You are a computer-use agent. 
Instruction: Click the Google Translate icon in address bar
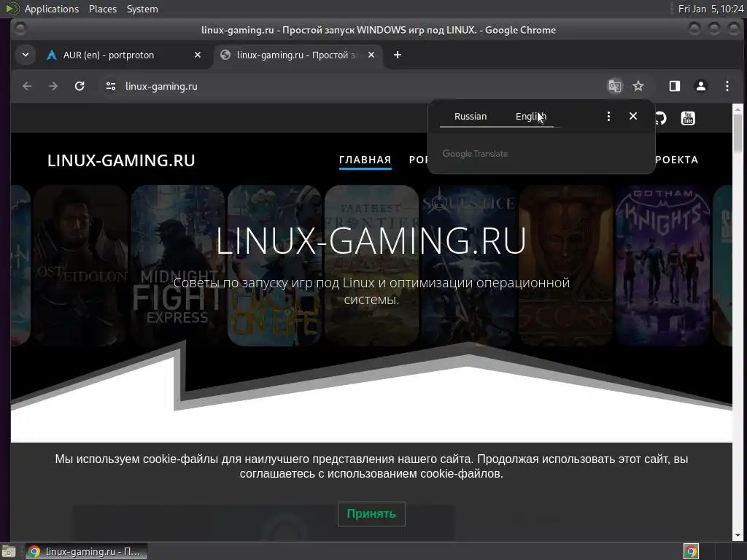coord(614,86)
